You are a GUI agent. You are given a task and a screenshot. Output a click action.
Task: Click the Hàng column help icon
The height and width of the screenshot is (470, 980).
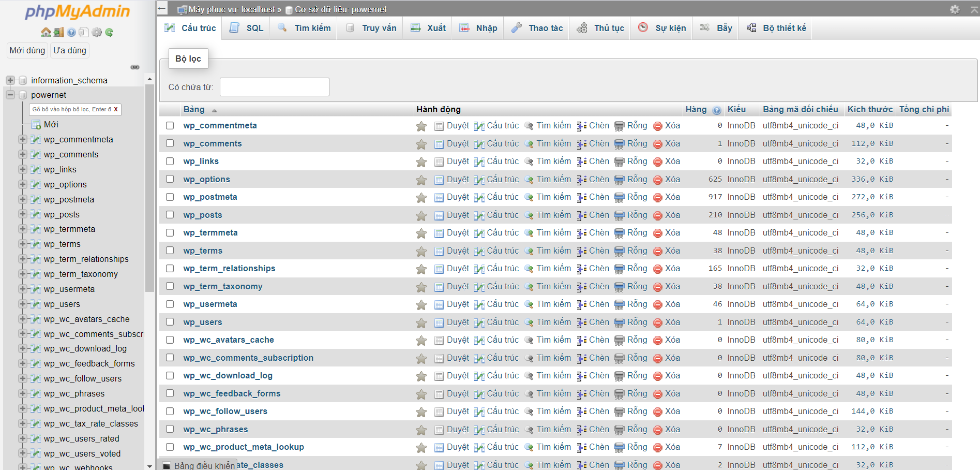tap(717, 110)
